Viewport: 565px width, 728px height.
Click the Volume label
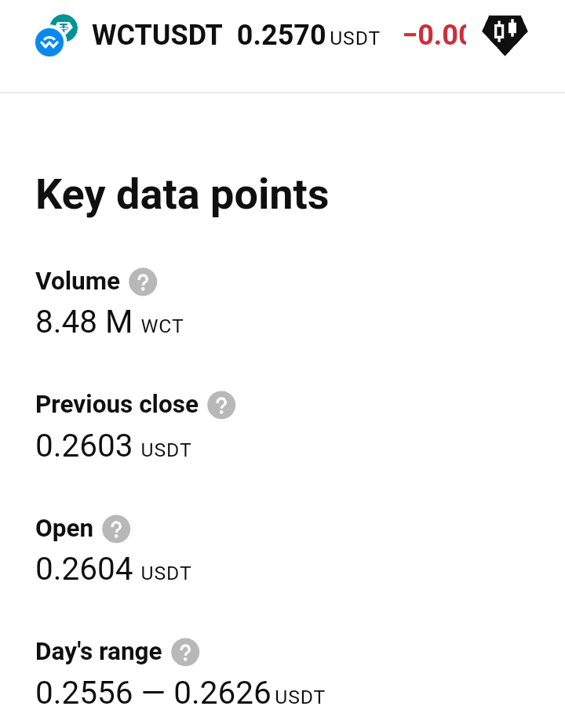pos(78,282)
